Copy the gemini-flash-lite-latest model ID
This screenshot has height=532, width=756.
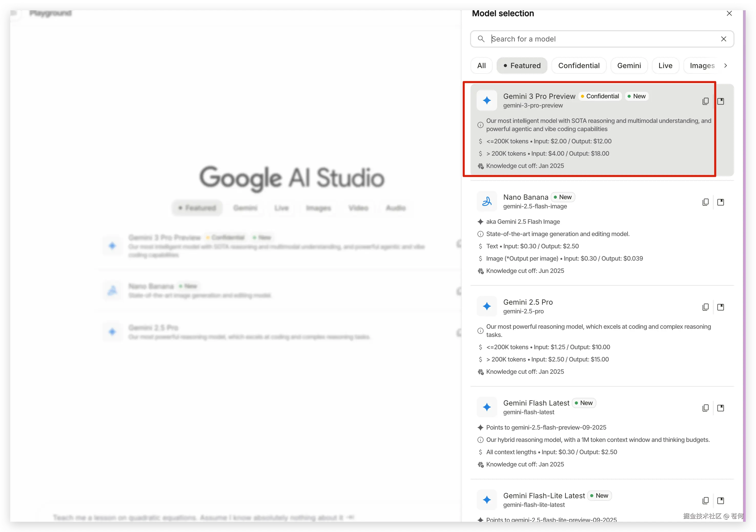tap(705, 501)
